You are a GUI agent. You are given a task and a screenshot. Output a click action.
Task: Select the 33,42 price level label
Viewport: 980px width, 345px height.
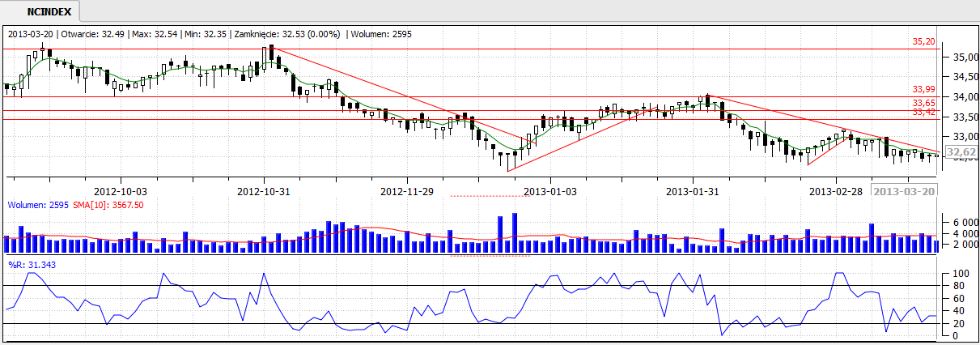923,112
